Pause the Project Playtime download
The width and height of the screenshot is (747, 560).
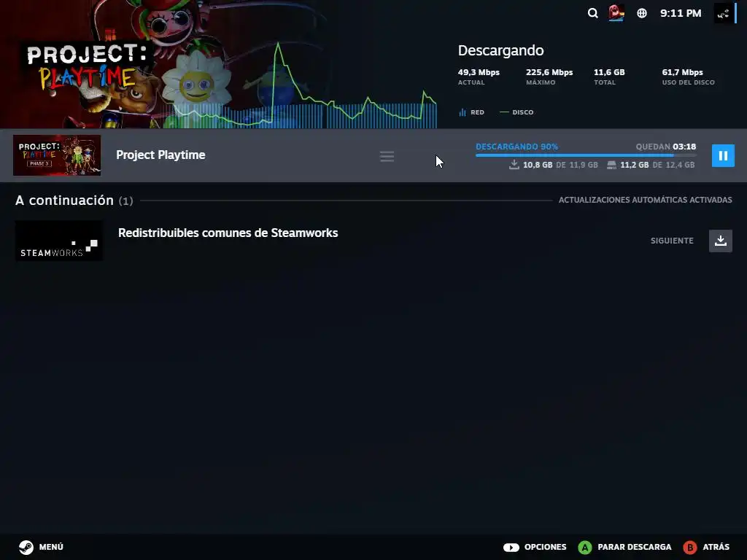point(723,155)
